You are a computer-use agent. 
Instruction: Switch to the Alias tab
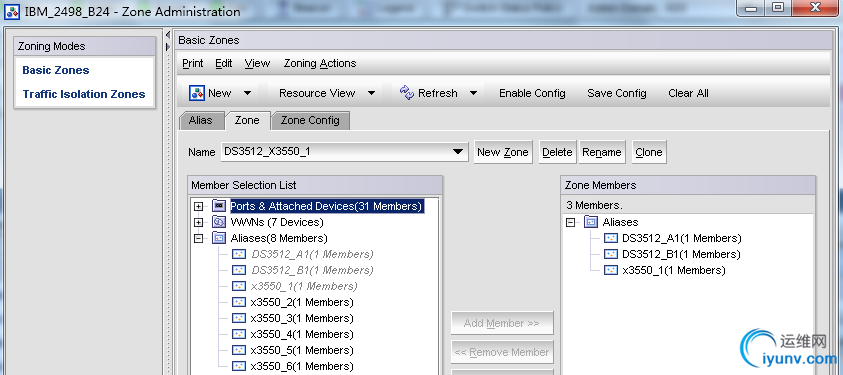(x=201, y=120)
